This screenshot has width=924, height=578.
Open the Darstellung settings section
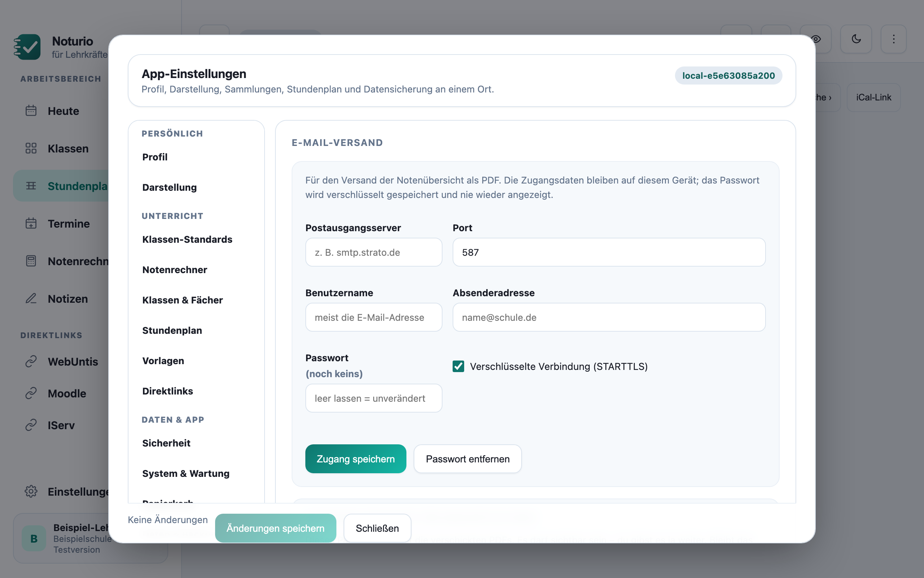point(196,187)
